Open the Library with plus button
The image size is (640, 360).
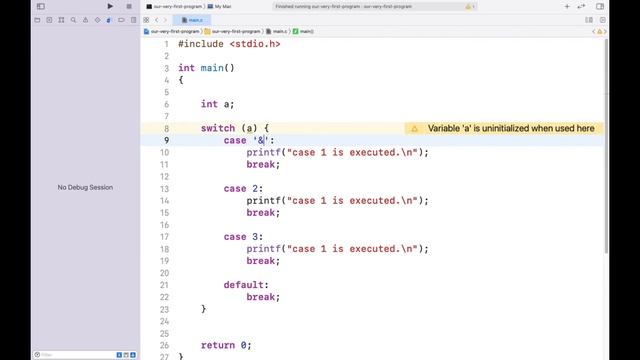click(x=567, y=6)
